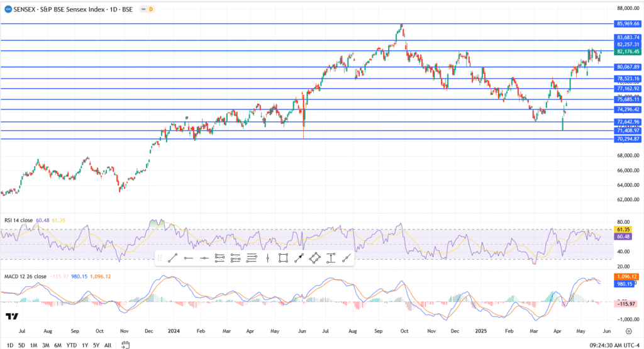
Task: Select current price label 82,176.45
Action: [x=627, y=52]
